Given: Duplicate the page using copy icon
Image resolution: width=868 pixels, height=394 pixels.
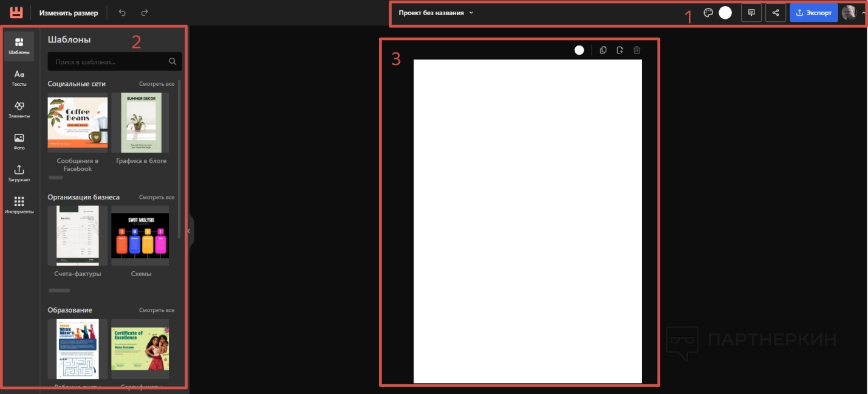Looking at the screenshot, I should point(603,50).
